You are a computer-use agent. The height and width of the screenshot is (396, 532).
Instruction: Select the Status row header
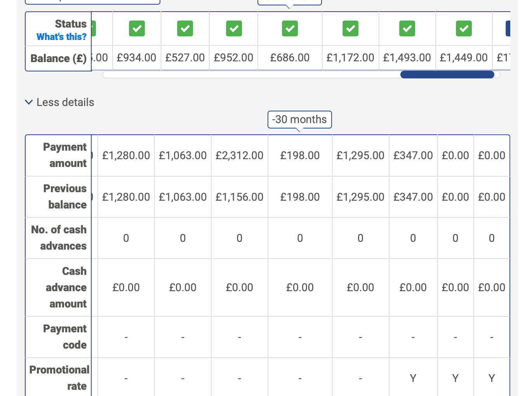pyautogui.click(x=71, y=24)
